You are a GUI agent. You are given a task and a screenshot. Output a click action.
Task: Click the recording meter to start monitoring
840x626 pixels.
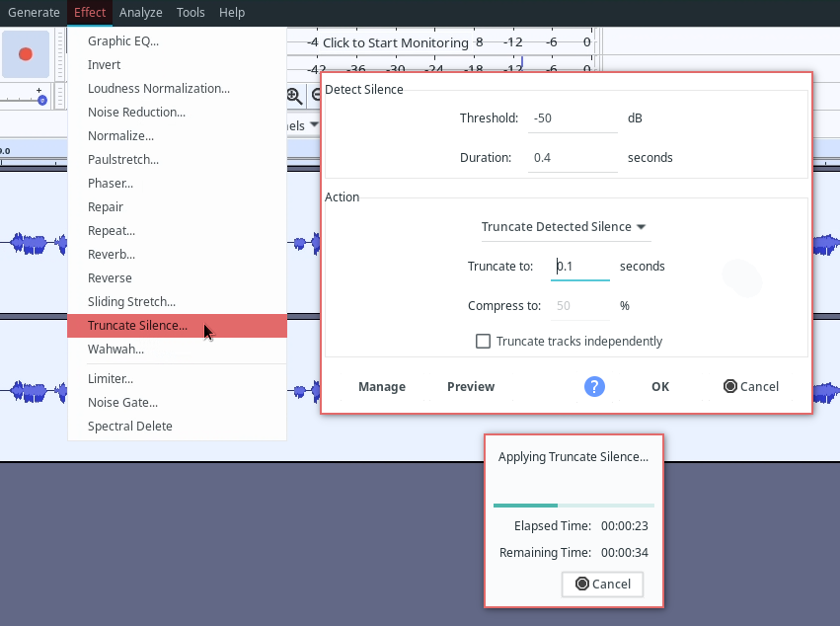[x=395, y=42]
